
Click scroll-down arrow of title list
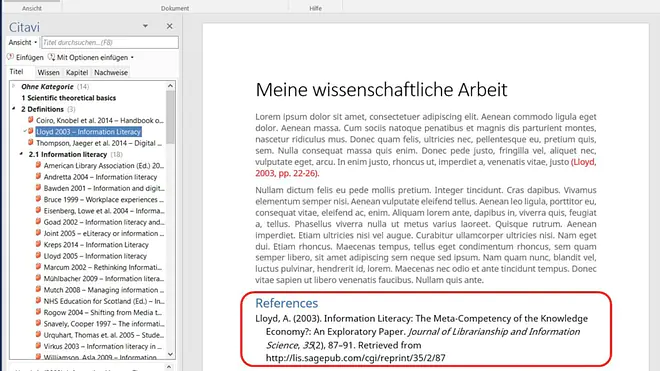[x=170, y=354]
